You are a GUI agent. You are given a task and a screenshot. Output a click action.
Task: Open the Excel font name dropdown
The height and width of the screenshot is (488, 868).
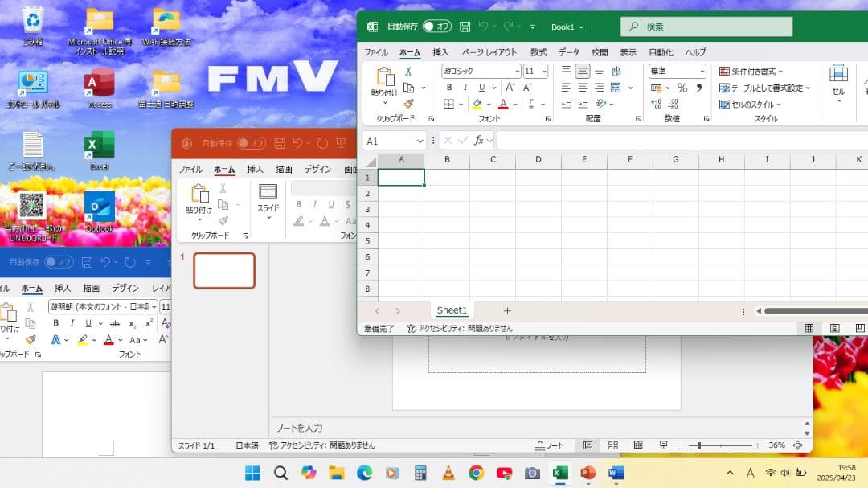coord(517,71)
